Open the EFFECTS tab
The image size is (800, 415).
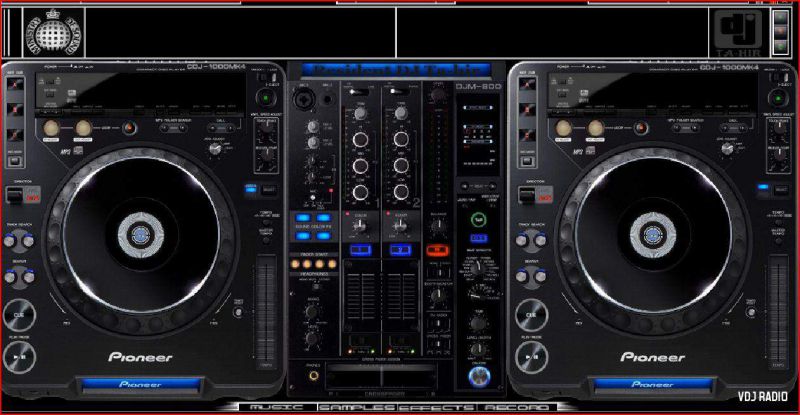[436, 407]
